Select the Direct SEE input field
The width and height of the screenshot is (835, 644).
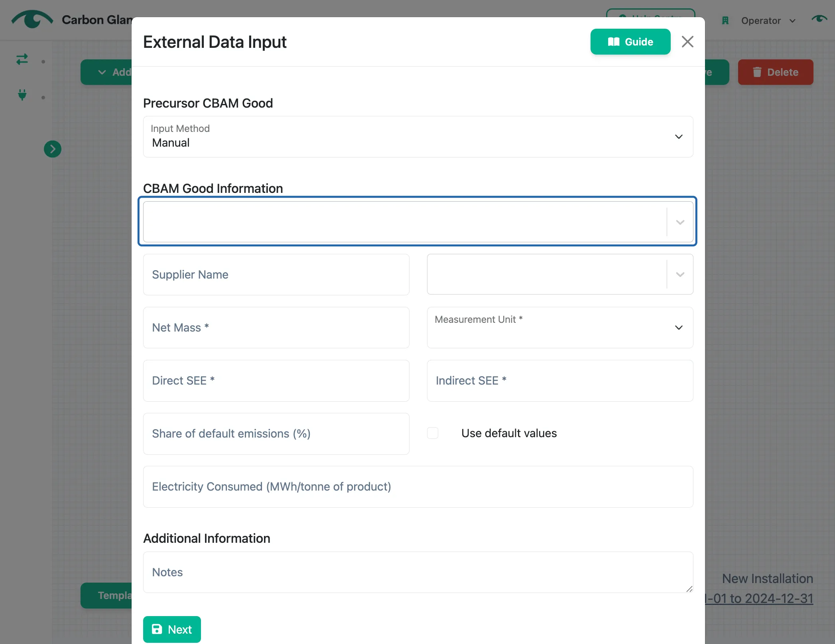(x=276, y=381)
